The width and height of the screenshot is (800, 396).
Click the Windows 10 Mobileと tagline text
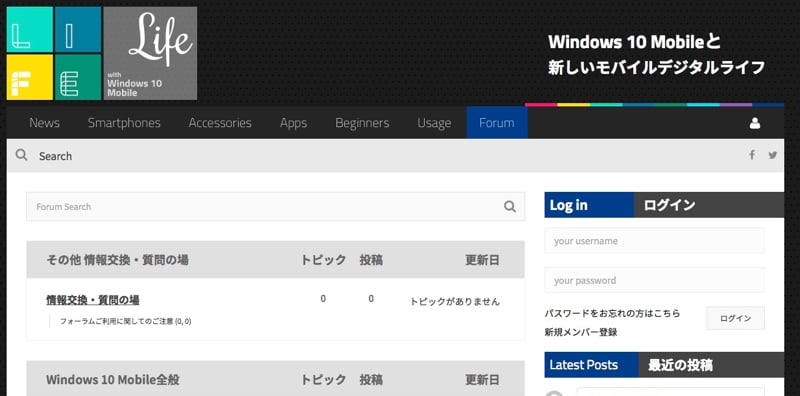point(635,42)
